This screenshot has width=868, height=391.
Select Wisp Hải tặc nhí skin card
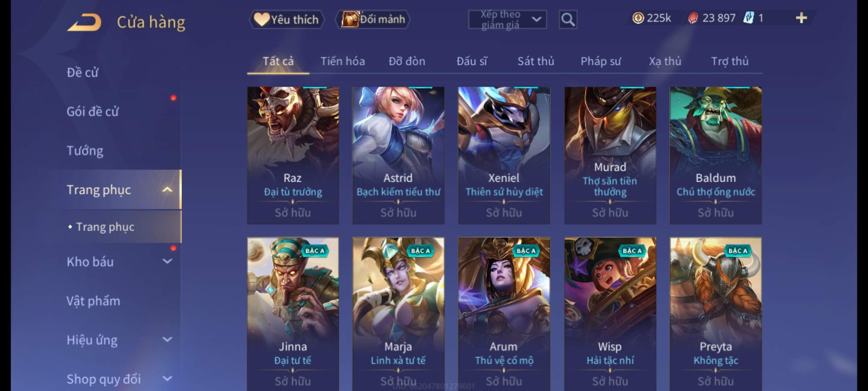click(610, 314)
